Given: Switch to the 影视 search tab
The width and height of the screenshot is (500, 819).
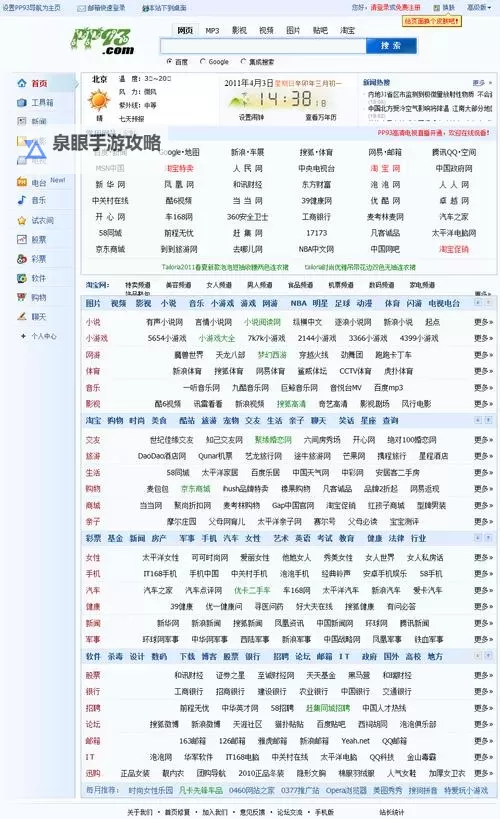Looking at the screenshot, I should (239, 30).
